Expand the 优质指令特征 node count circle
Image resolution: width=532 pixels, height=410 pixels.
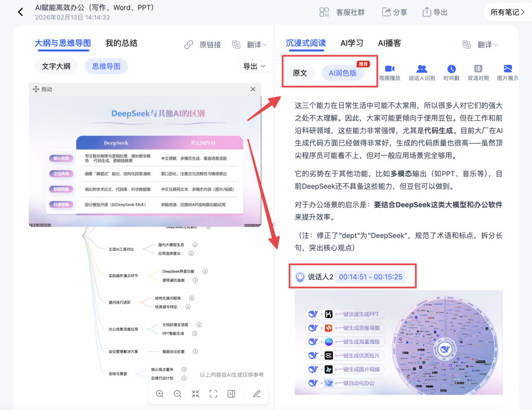click(188, 307)
